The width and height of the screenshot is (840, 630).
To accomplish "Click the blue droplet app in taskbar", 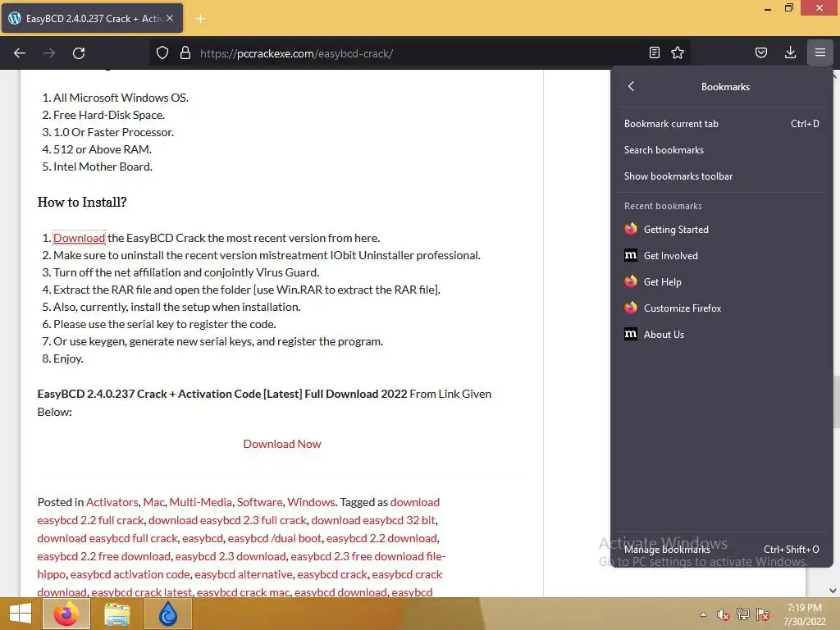I will tap(168, 614).
